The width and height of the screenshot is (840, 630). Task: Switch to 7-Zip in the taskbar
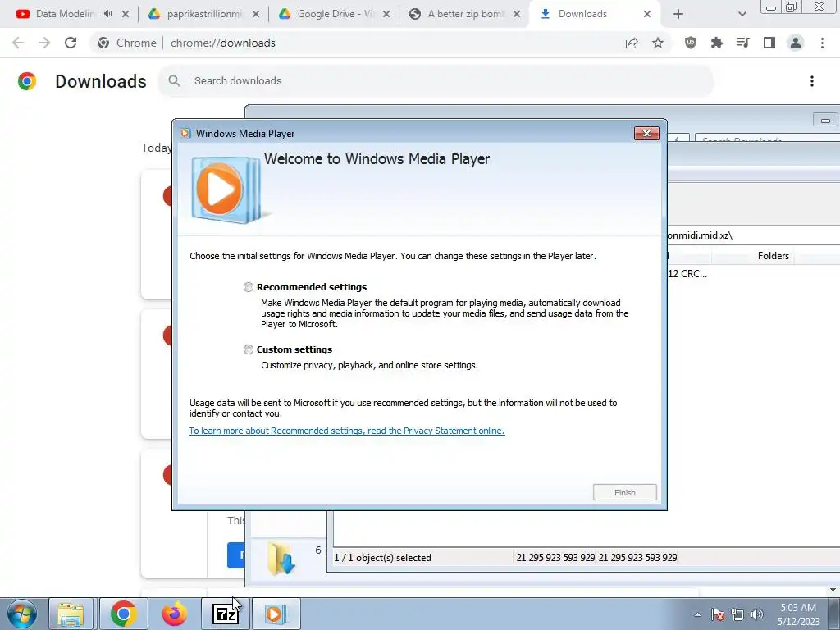[x=225, y=614]
